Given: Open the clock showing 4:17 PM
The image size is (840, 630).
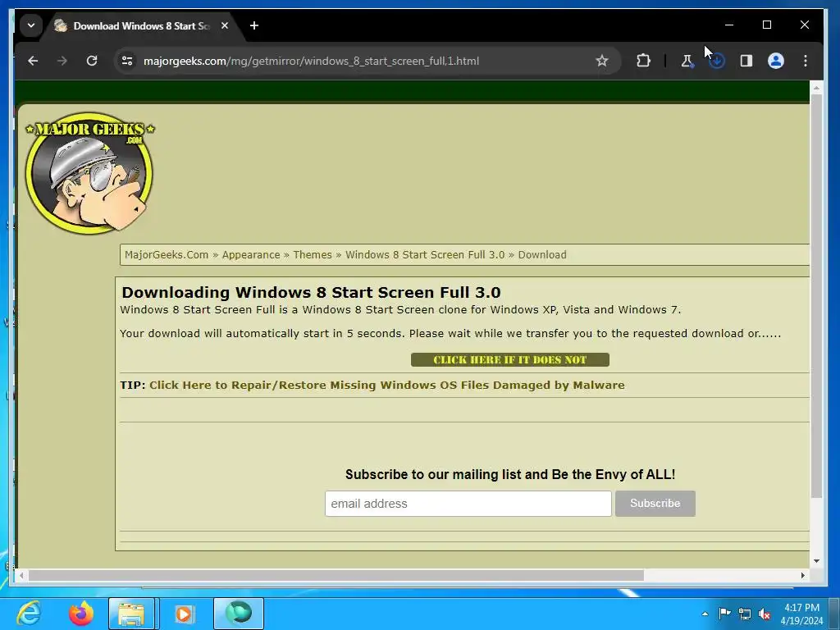Looking at the screenshot, I should [x=801, y=614].
